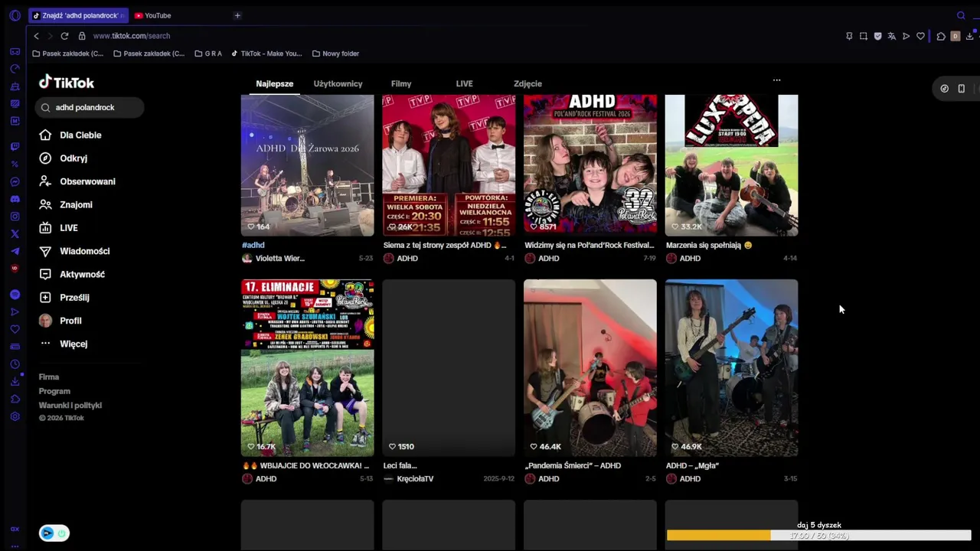Click the TikTok logo

67,82
